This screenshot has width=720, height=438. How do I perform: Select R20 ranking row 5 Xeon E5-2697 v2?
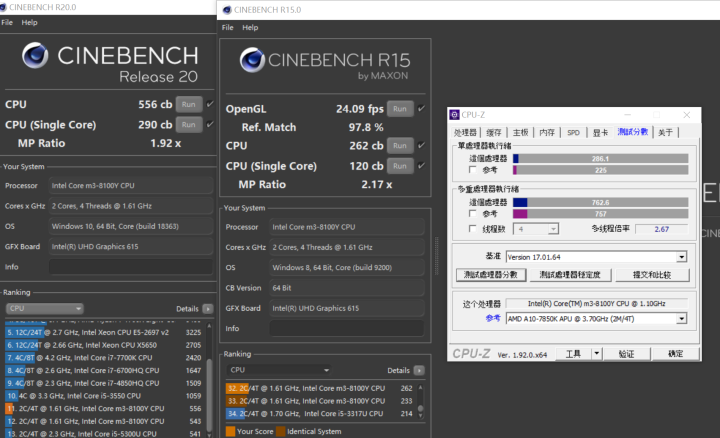104,332
